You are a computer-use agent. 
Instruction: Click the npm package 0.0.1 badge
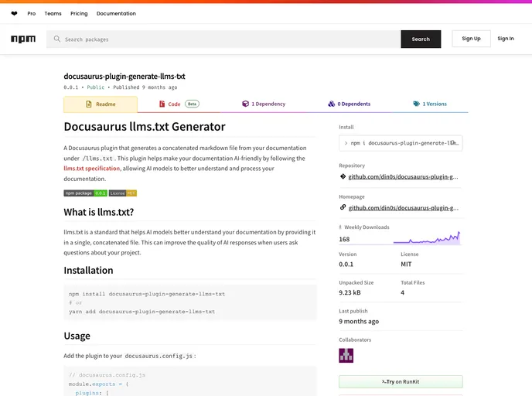pyautogui.click(x=86, y=193)
